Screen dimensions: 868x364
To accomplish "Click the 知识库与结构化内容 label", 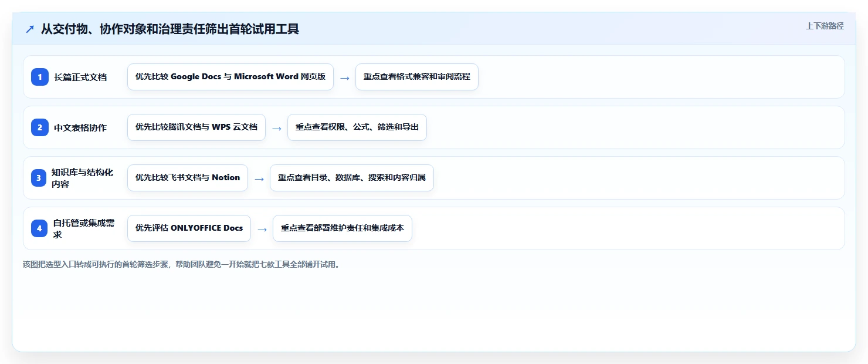I will coord(82,178).
